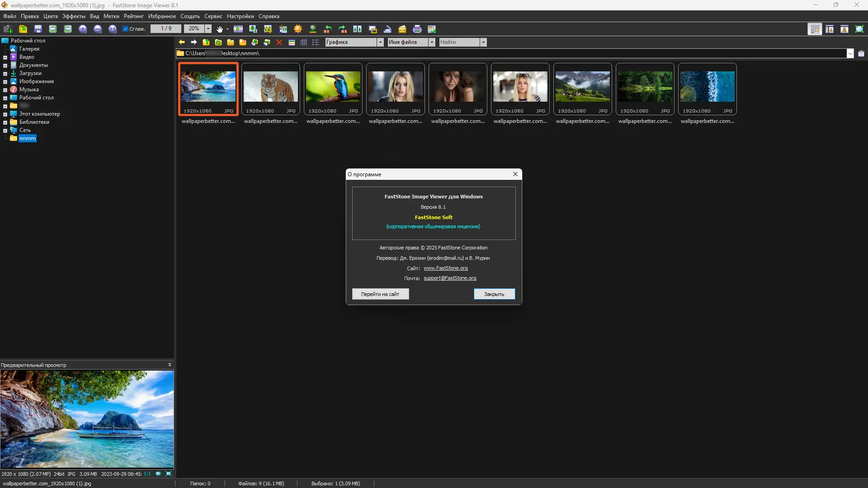Open the Имя файла sort dropdown

[x=432, y=42]
